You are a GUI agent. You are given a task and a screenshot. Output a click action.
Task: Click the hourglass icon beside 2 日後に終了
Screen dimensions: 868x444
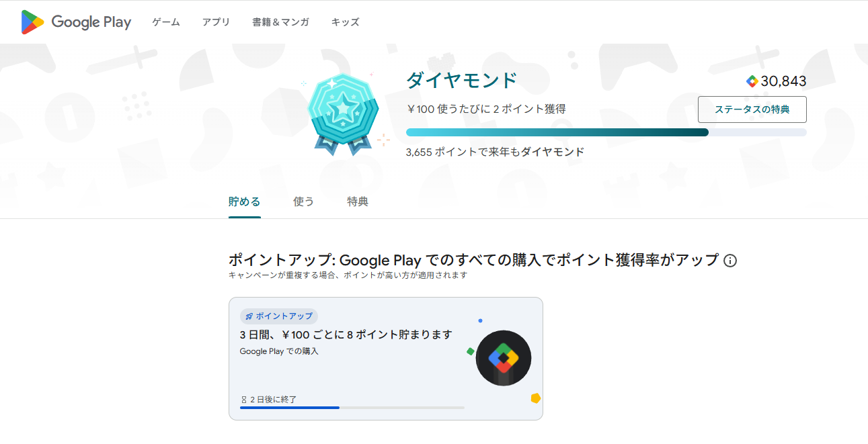point(244,400)
